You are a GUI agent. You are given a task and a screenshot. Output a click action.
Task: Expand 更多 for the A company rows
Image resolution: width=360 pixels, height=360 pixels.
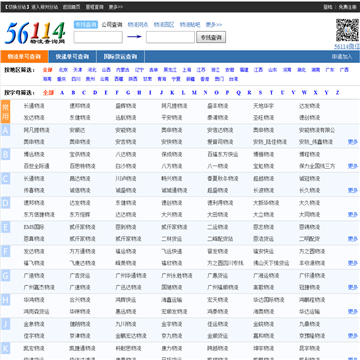pos(353,142)
